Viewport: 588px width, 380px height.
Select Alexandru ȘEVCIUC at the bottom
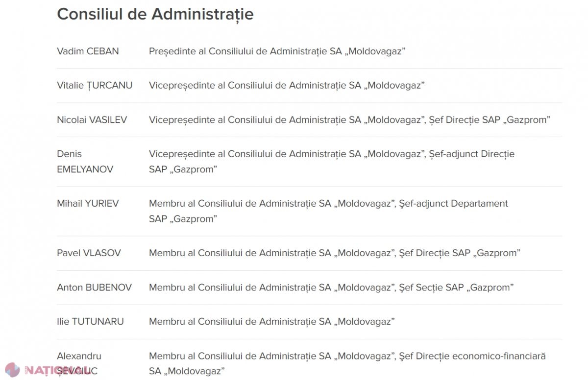79,363
